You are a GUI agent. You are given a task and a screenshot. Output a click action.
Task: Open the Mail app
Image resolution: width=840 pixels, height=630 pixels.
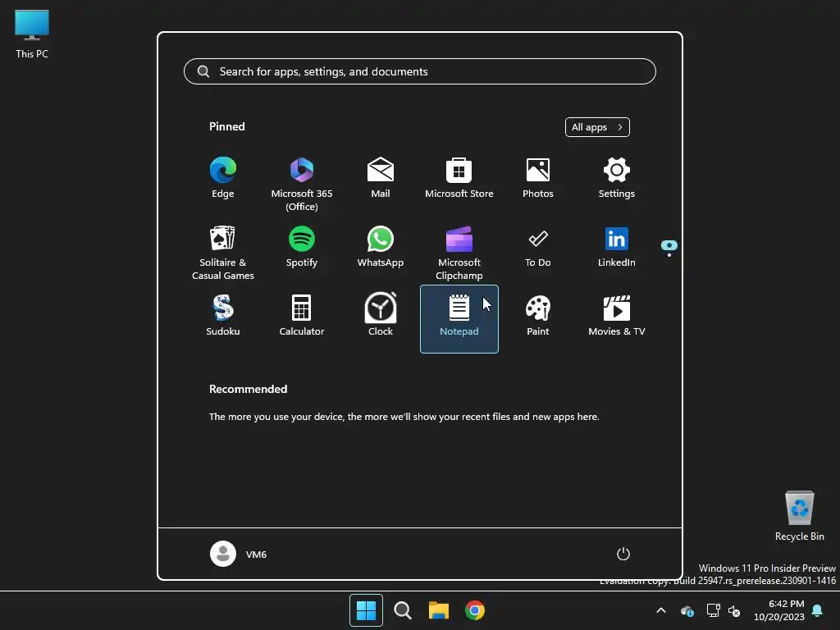(x=381, y=180)
